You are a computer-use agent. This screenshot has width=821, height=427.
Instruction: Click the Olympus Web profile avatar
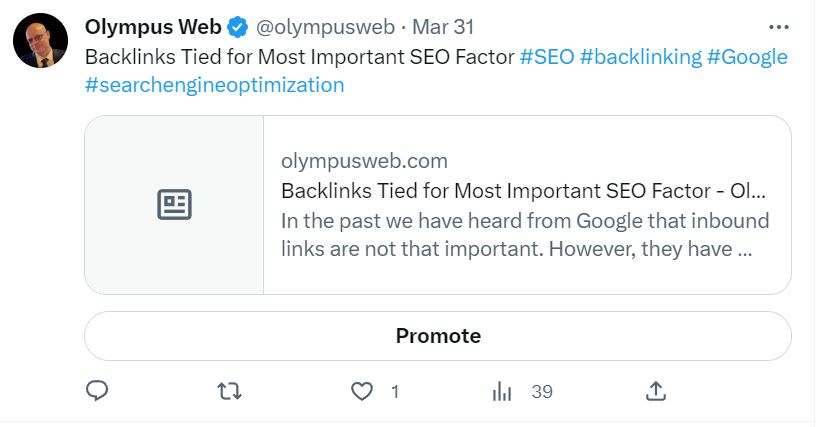(x=40, y=41)
